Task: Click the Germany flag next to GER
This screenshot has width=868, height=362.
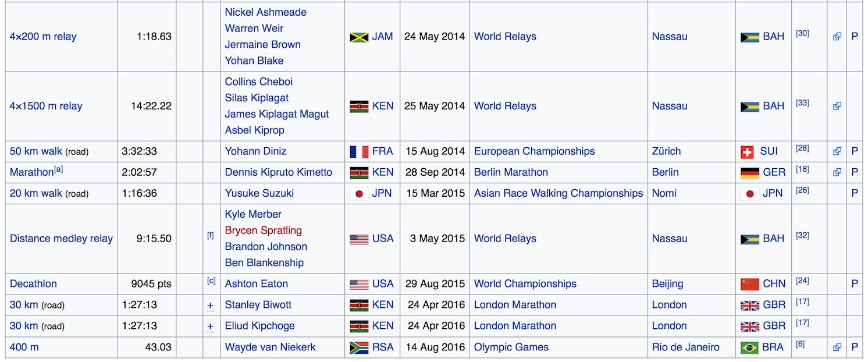Action: pyautogui.click(x=749, y=173)
